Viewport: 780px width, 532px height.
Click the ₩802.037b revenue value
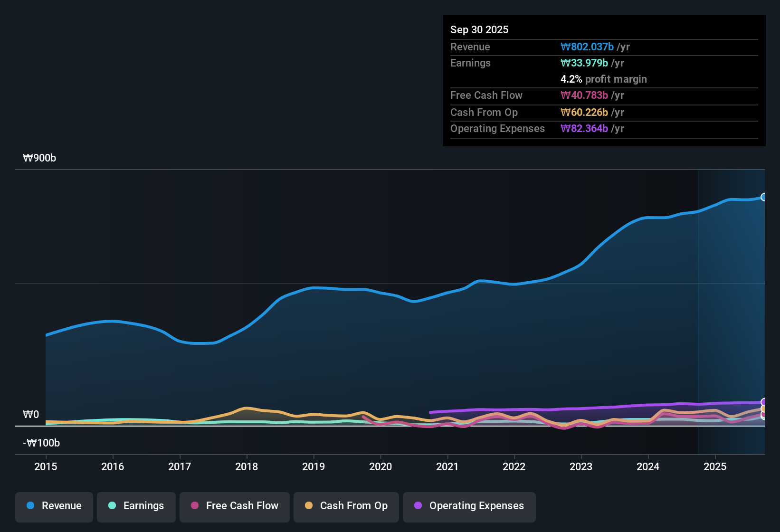[x=587, y=47]
